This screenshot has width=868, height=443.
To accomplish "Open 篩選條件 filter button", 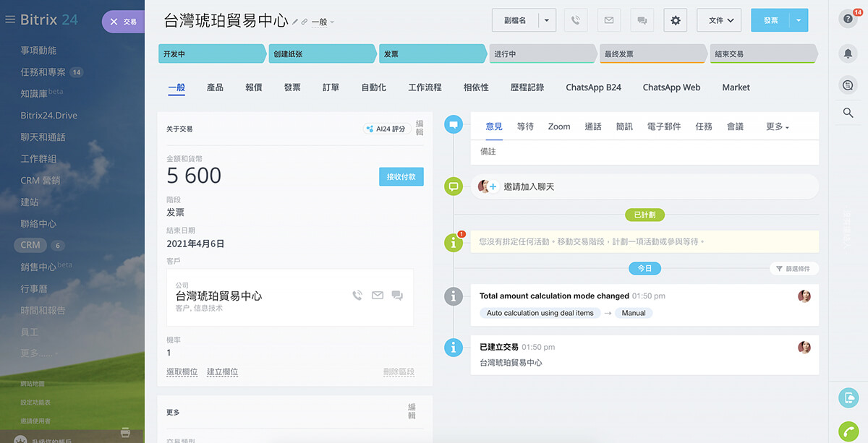I will pos(794,268).
